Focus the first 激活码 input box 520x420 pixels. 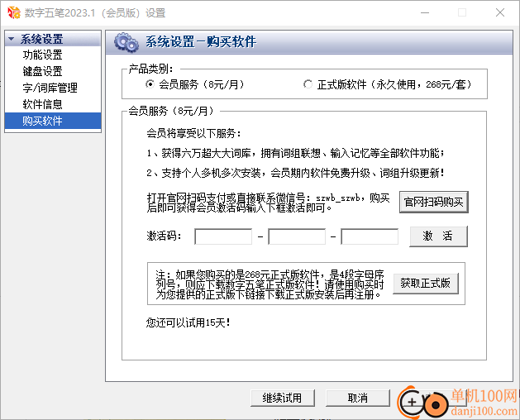(223, 236)
